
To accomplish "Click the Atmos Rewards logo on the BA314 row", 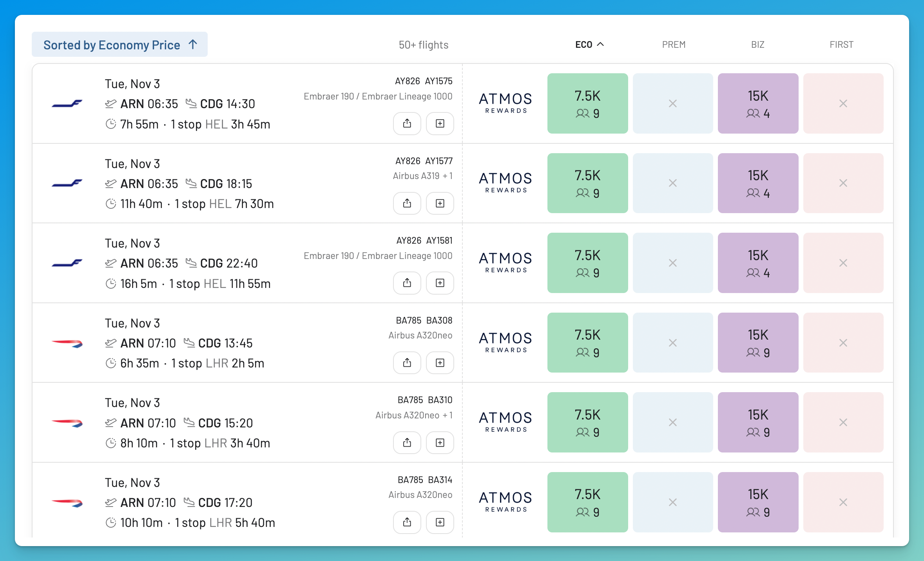I will point(505,502).
